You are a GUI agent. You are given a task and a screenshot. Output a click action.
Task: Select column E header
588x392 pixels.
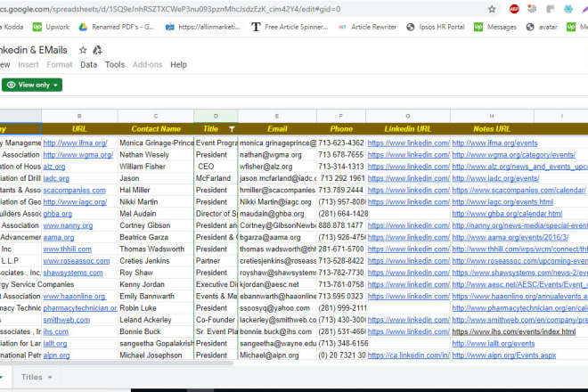(277, 116)
